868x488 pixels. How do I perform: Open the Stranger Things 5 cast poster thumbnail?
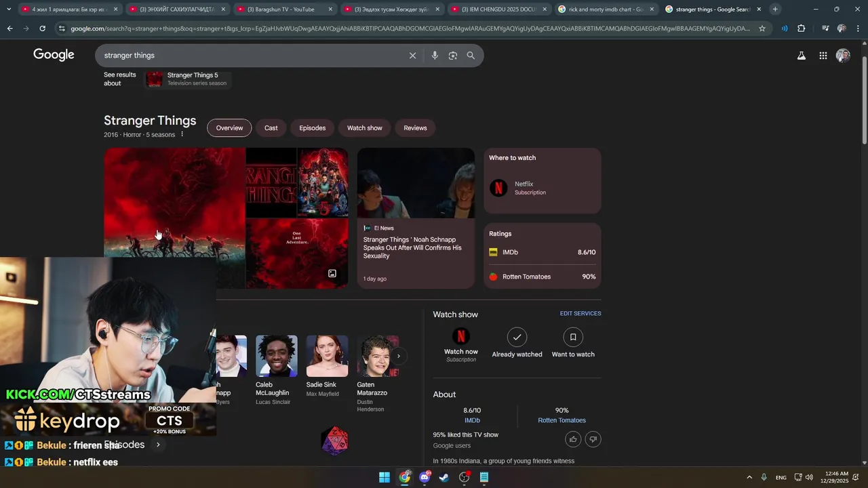(323, 182)
